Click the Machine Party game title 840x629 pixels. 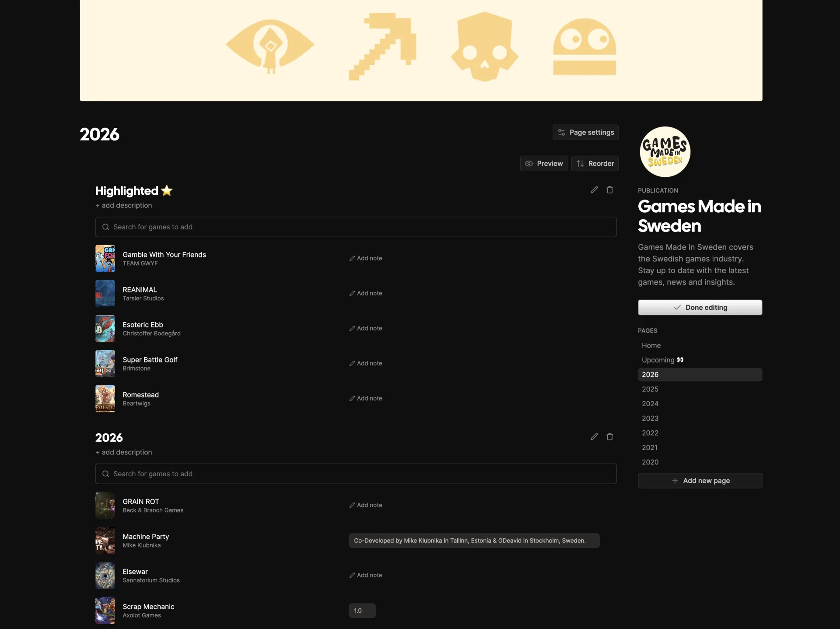(x=146, y=536)
